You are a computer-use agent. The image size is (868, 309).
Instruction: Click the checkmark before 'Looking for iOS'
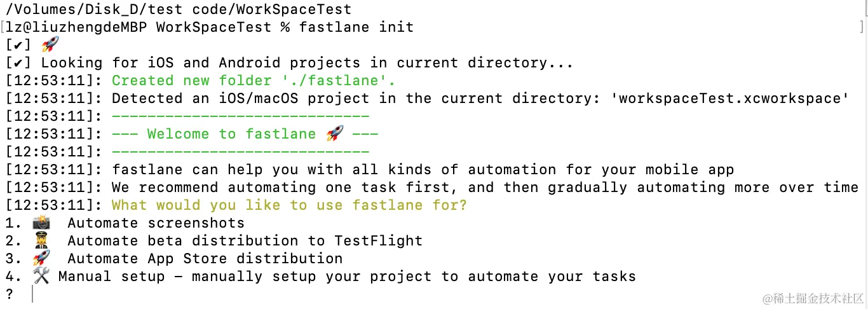(x=18, y=63)
